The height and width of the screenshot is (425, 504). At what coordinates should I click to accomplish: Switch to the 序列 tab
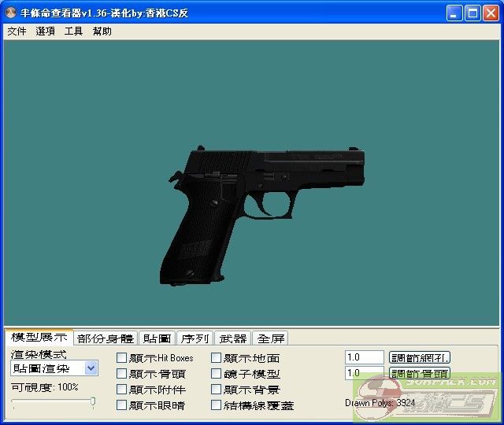coord(195,338)
